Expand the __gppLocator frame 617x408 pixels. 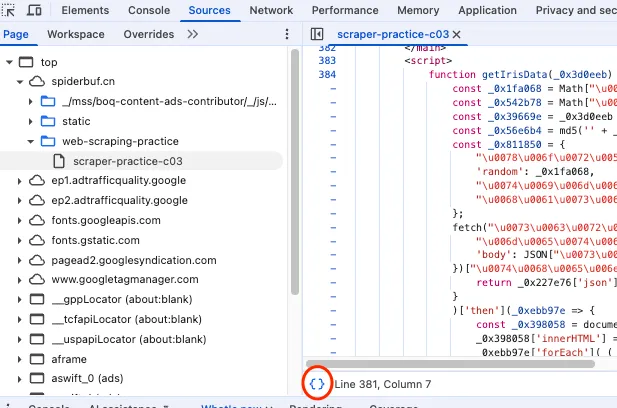tap(19, 300)
